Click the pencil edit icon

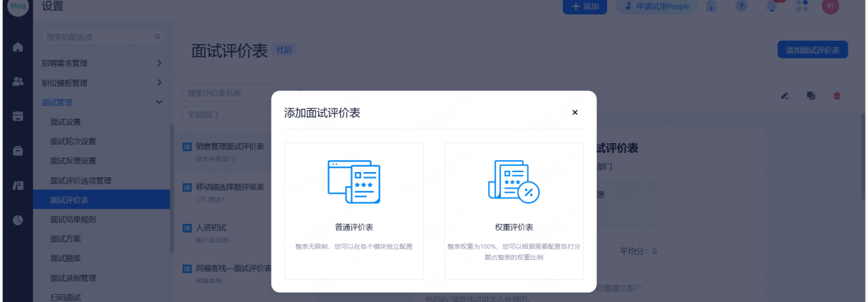click(784, 96)
